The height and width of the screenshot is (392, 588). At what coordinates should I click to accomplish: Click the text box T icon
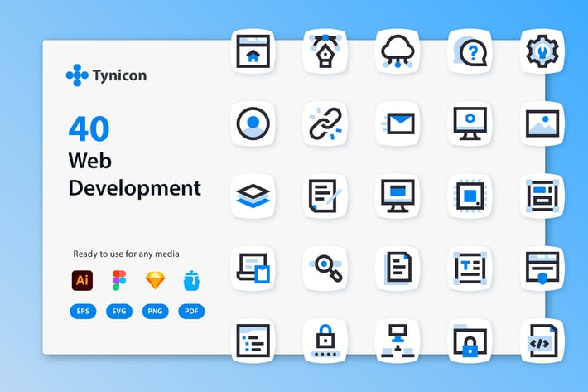(x=470, y=269)
